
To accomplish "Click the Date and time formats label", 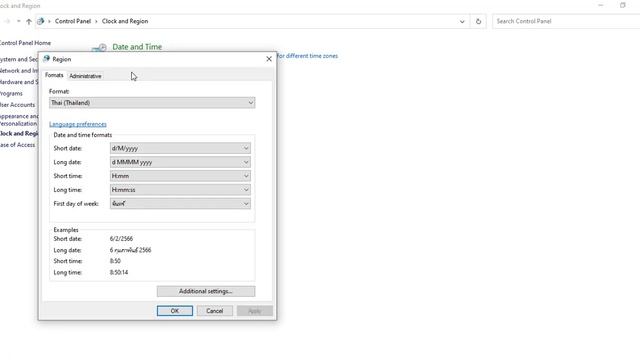I will point(83,135).
